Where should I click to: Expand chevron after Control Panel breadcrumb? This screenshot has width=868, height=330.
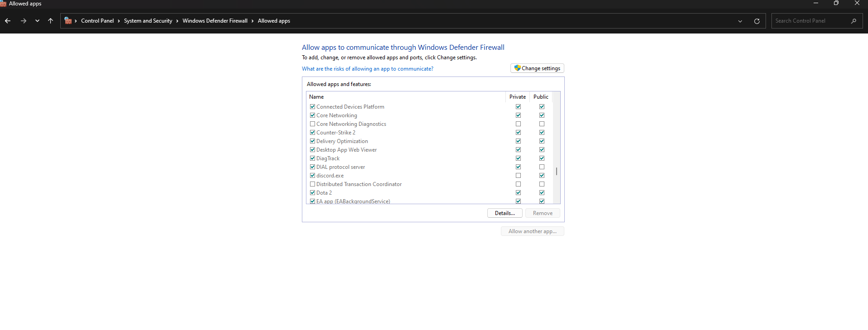(119, 21)
